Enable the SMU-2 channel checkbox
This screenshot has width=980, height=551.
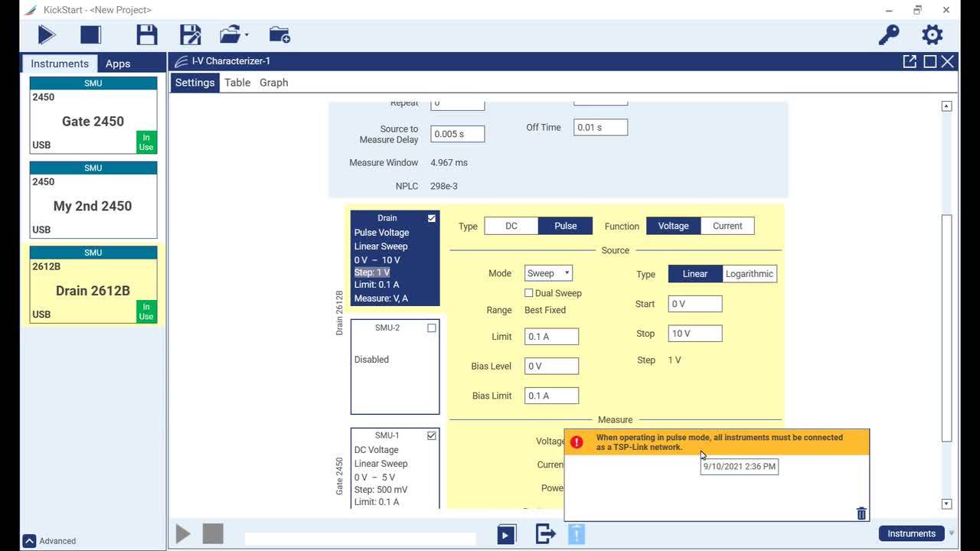tap(432, 328)
